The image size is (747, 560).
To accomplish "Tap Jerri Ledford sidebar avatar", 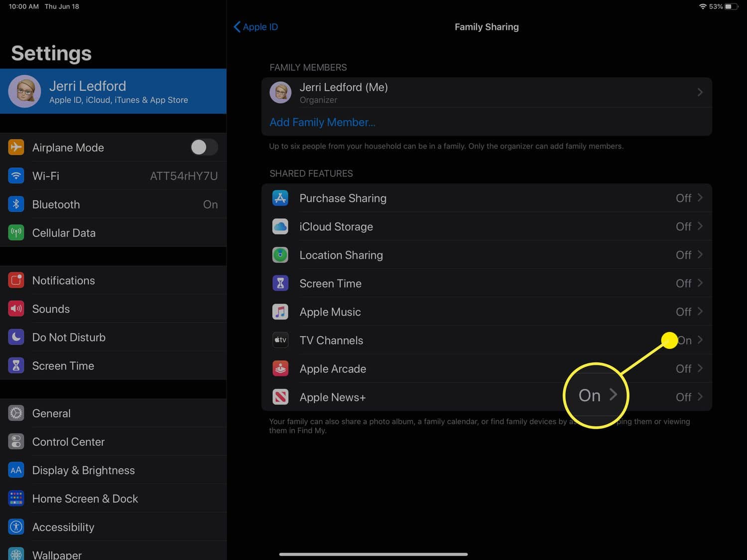I will coord(25,91).
